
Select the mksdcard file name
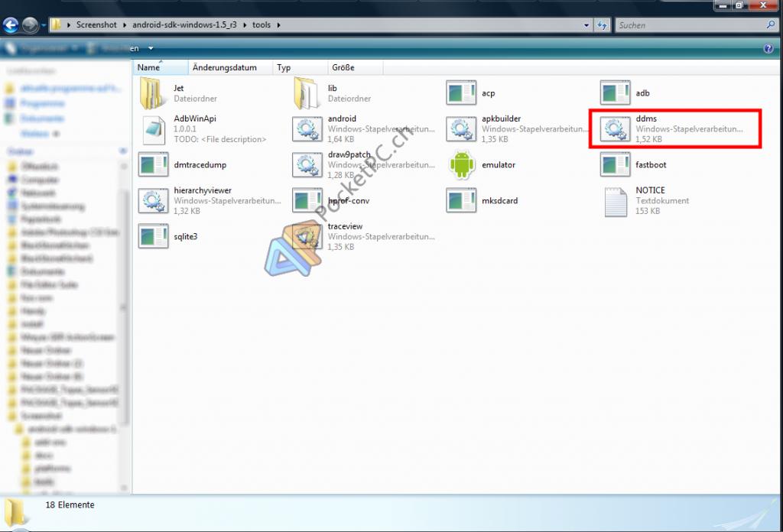coord(499,200)
